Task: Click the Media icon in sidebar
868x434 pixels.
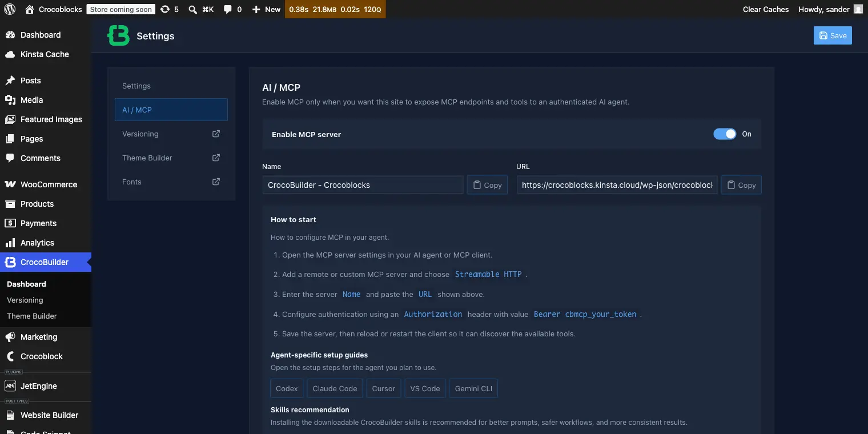Action: (x=10, y=100)
